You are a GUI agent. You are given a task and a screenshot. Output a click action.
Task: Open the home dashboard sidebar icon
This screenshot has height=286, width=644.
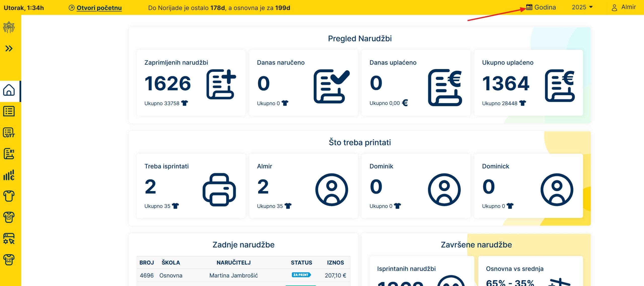(9, 90)
